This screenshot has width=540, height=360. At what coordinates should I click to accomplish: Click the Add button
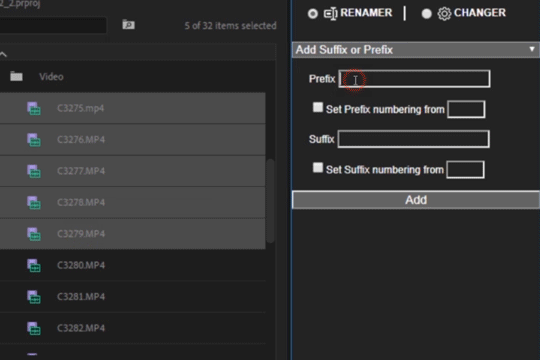point(416,200)
